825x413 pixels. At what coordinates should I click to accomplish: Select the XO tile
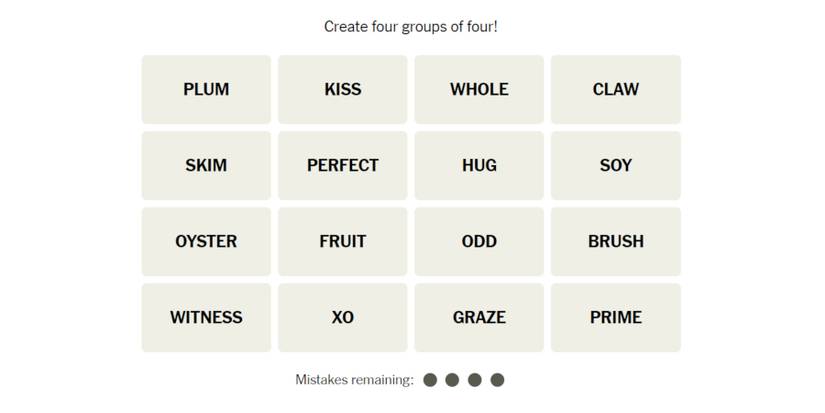(x=342, y=317)
